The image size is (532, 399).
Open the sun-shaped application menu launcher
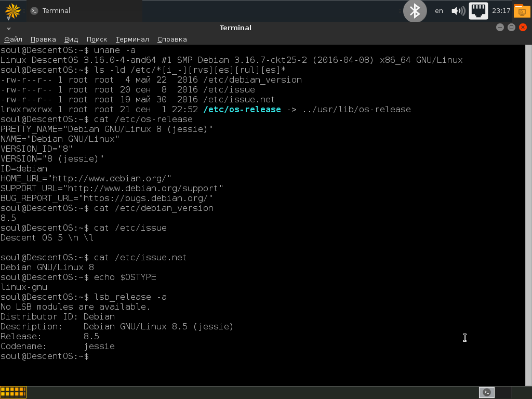(12, 10)
